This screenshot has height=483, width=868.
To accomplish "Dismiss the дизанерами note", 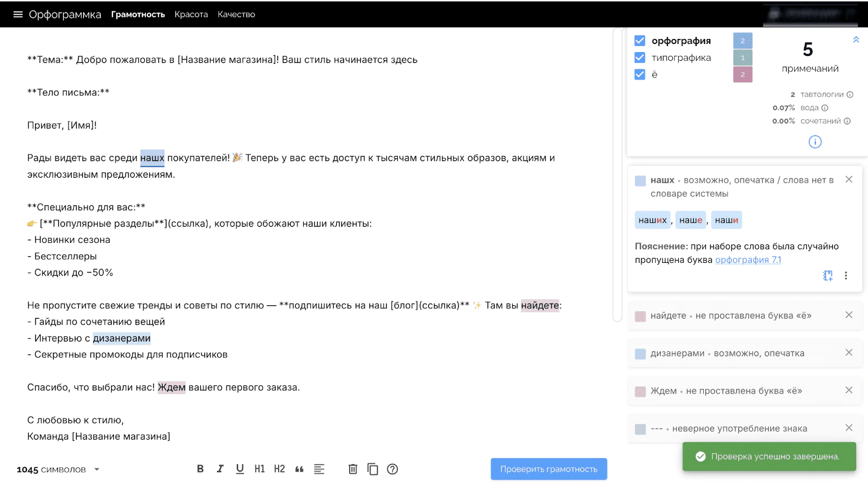I will pyautogui.click(x=849, y=352).
